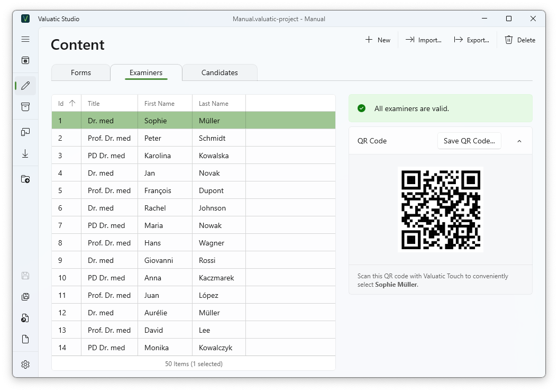Select the row for Sophie Müller
Viewport: 558px width, 392px height.
pos(194,120)
